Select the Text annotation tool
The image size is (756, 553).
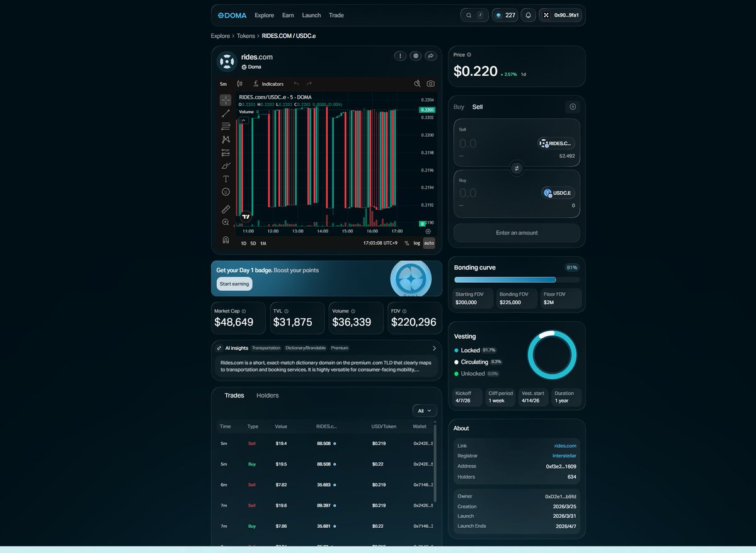[226, 179]
